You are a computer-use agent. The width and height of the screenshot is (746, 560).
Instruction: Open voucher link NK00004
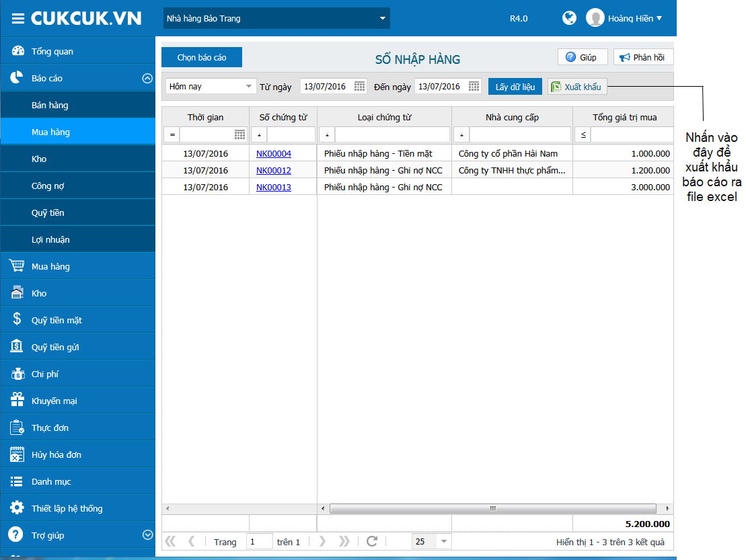pyautogui.click(x=274, y=153)
